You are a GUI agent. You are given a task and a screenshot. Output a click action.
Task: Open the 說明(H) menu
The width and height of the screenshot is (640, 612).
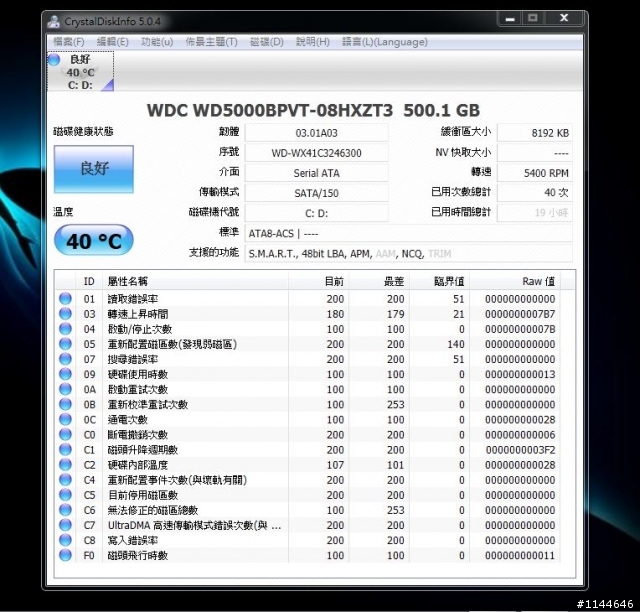[x=313, y=42]
